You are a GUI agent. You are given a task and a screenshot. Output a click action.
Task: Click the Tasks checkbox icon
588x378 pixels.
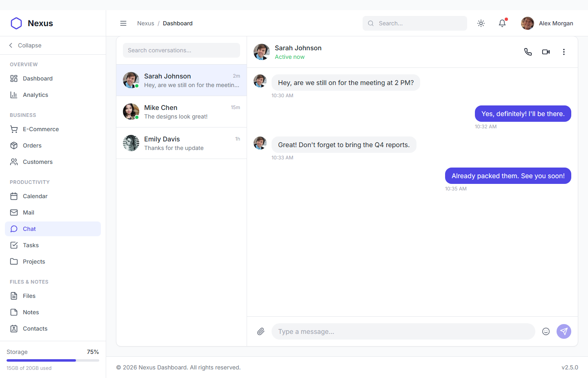click(14, 245)
